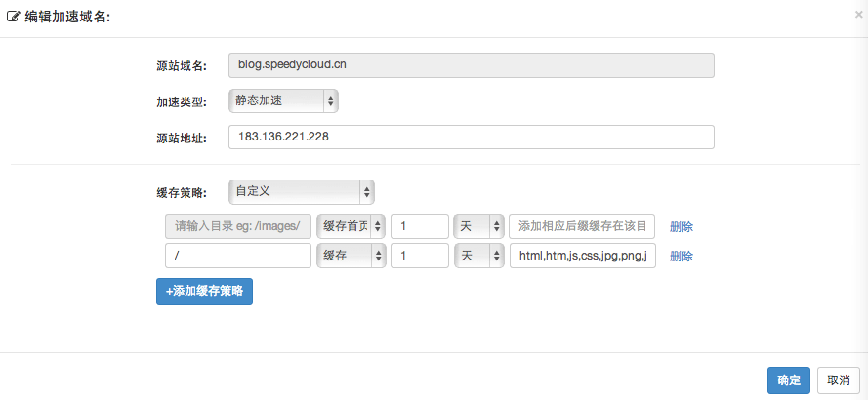The width and height of the screenshot is (868, 400).
Task: Open the 缓存 type dropdown in the / row
Action: [x=351, y=256]
